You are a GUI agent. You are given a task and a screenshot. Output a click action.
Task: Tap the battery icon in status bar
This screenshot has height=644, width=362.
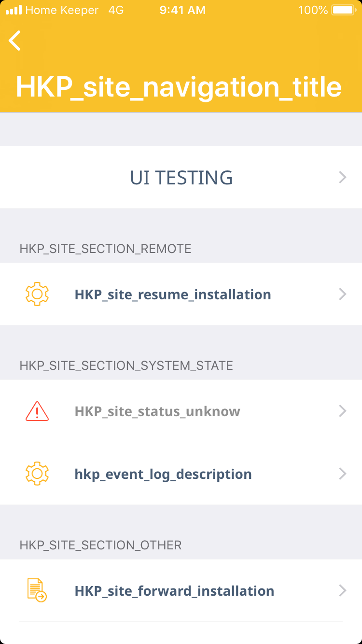point(343,10)
